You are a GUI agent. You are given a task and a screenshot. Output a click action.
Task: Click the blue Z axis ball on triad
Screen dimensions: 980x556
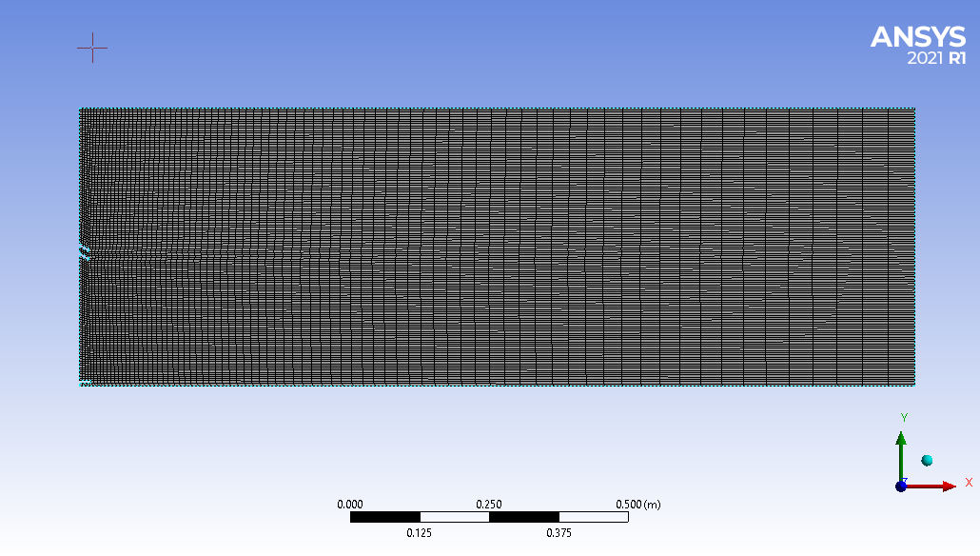click(901, 486)
